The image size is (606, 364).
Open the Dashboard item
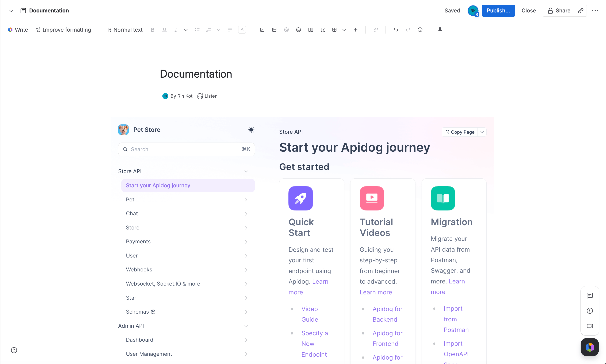point(188,340)
